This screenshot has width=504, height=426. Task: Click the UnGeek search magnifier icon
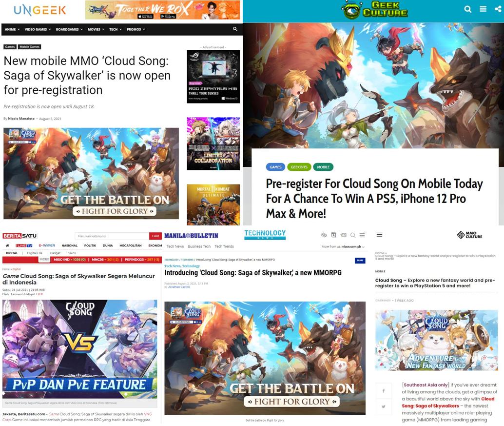click(235, 29)
